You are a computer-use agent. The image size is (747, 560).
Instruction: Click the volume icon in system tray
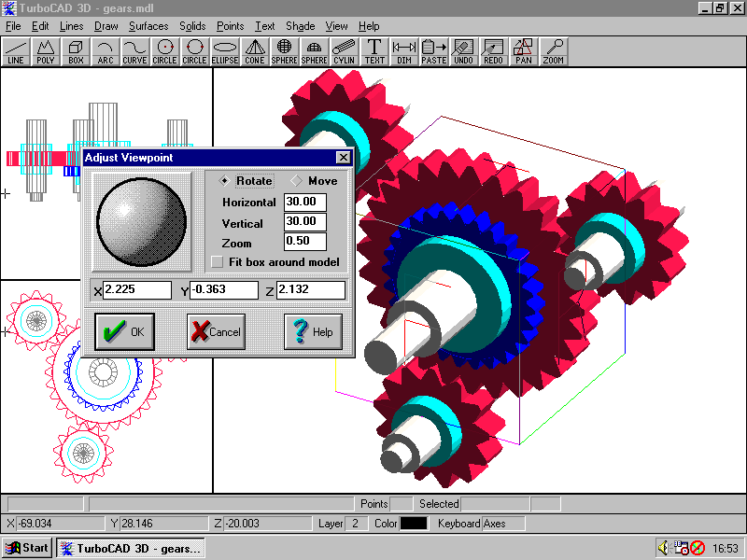663,548
